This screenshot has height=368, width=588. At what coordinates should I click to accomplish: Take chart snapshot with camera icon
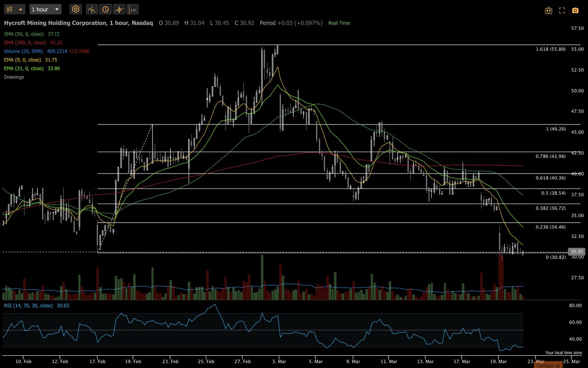[575, 10]
